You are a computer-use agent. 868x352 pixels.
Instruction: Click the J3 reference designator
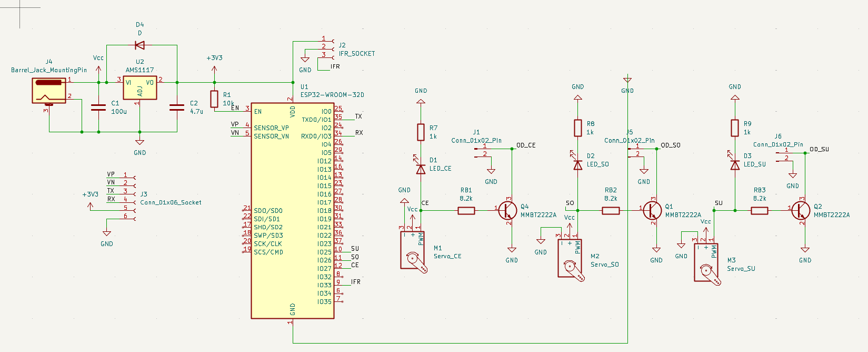tap(144, 194)
